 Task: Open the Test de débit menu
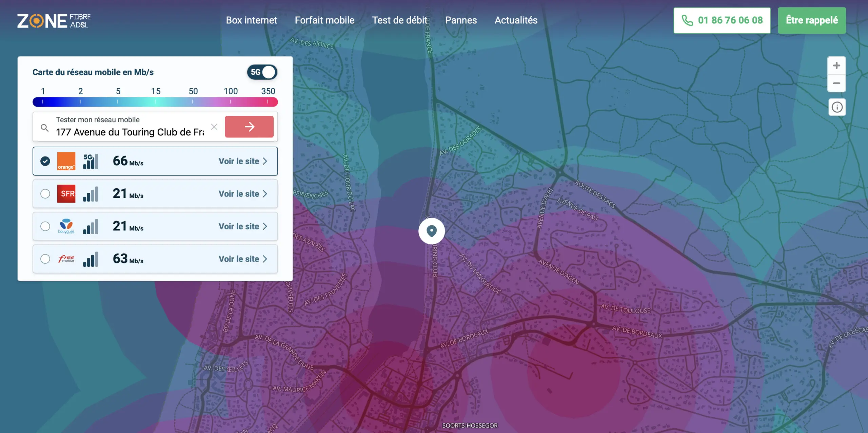point(400,20)
